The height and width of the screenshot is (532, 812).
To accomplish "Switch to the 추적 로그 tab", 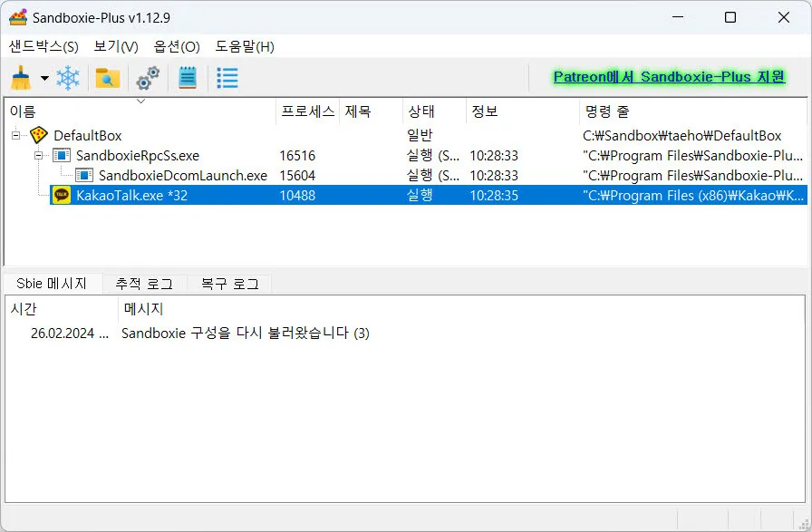I will click(144, 284).
